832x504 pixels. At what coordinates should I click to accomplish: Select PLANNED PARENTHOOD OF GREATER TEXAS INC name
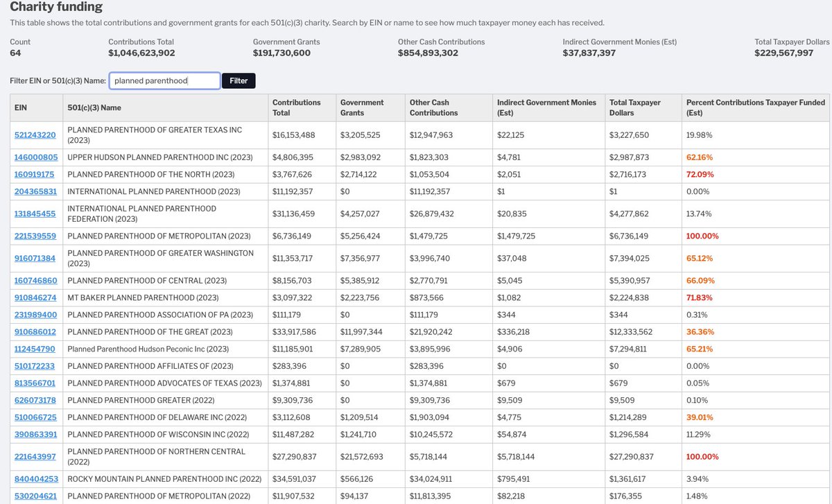[155, 135]
